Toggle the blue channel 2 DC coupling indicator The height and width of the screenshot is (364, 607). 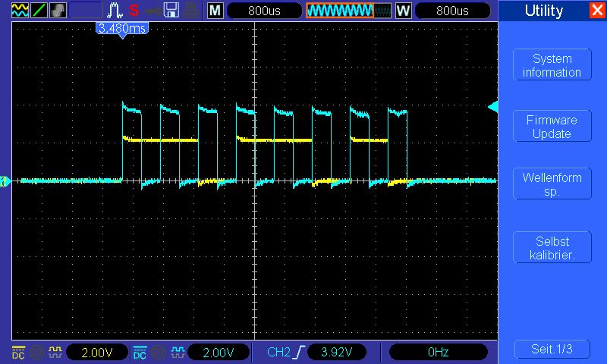140,352
